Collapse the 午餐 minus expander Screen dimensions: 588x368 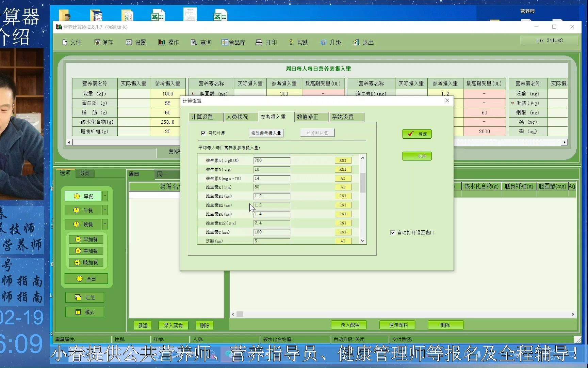[x=105, y=210]
